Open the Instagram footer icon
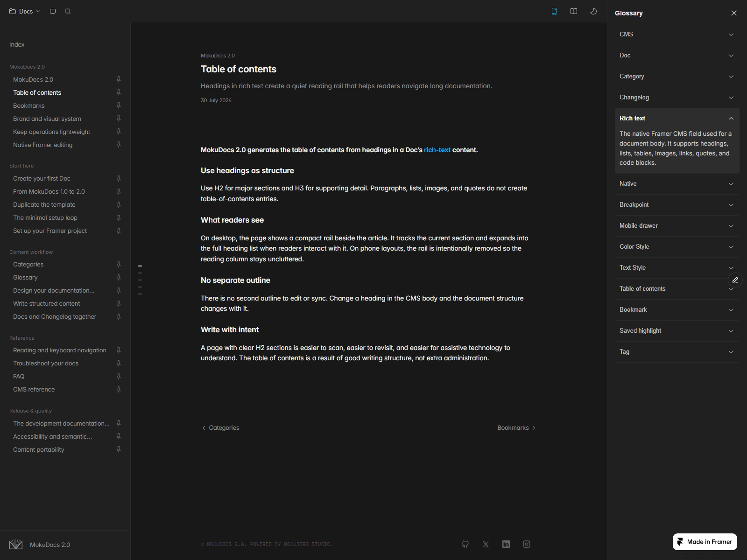 (x=527, y=544)
